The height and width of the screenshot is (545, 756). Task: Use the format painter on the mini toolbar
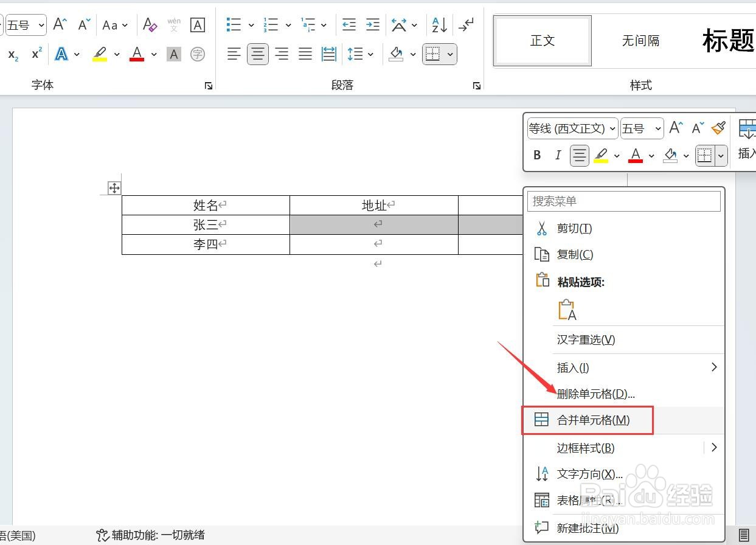pos(718,128)
